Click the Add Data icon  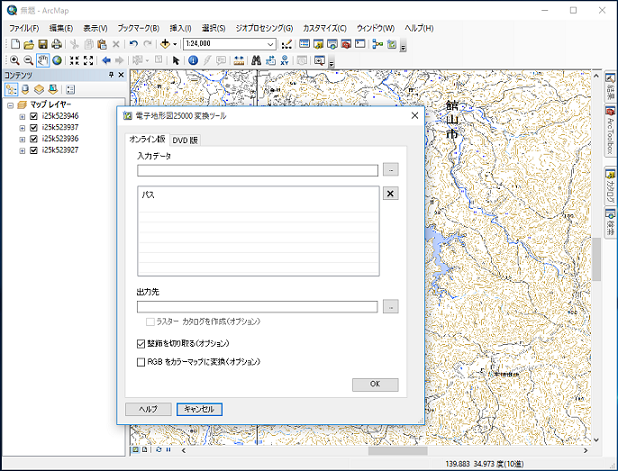(165, 44)
